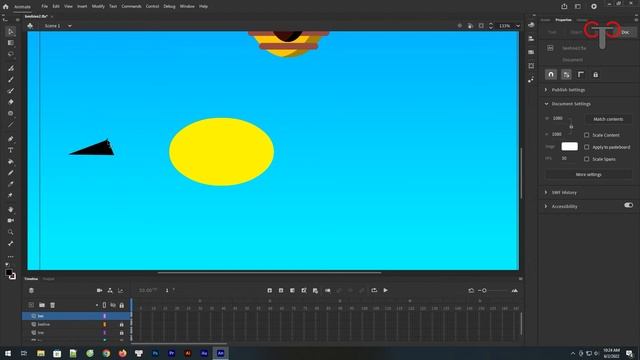The height and width of the screenshot is (360, 640).
Task: Expand the Accessibility section
Action: [546, 207]
